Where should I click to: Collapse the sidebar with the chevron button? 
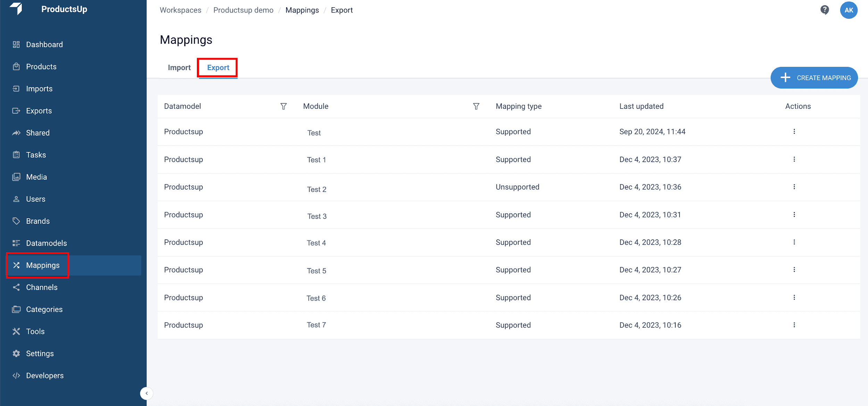tap(147, 393)
